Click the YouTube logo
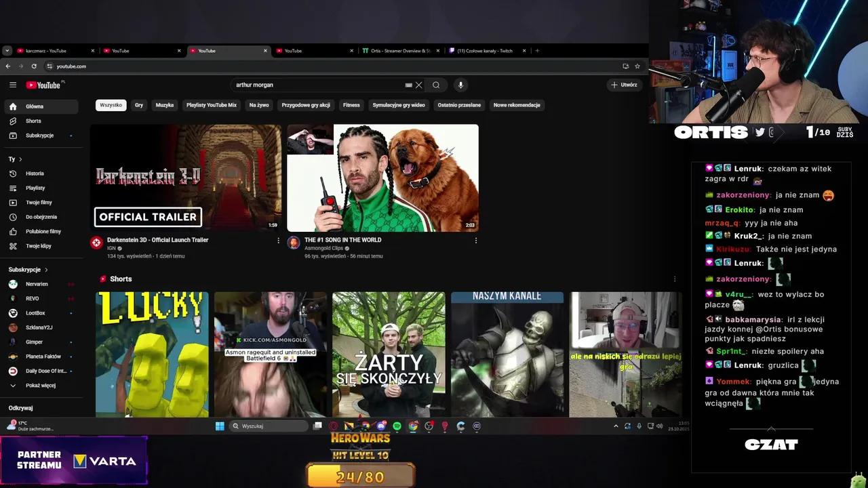868x488 pixels. pos(44,85)
